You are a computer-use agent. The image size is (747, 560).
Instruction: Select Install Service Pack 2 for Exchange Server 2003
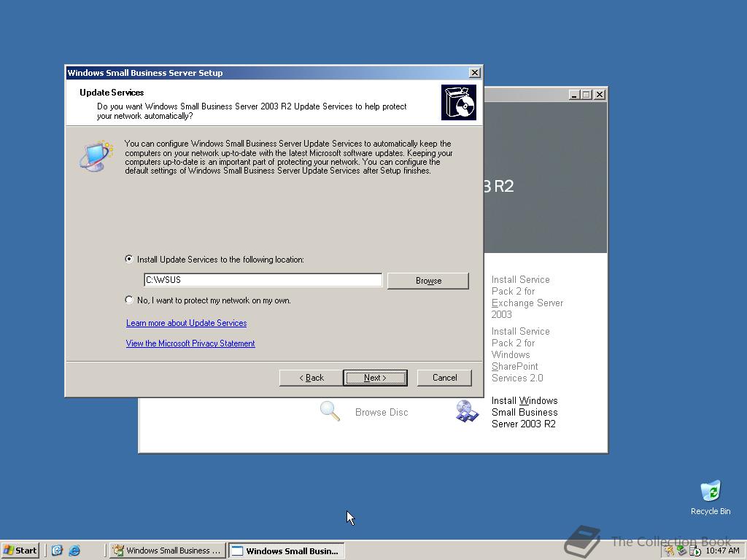click(x=527, y=297)
